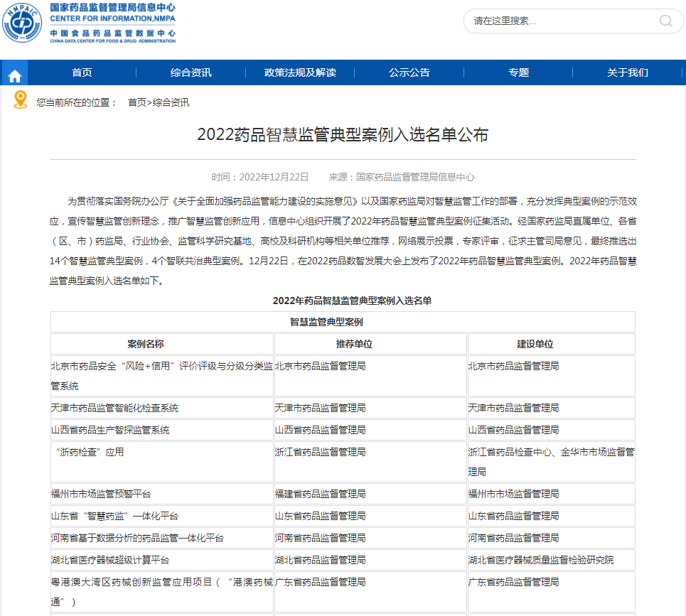This screenshot has height=616, width=686.
Task: Click the 首页 breadcrumb link
Action: click(137, 102)
